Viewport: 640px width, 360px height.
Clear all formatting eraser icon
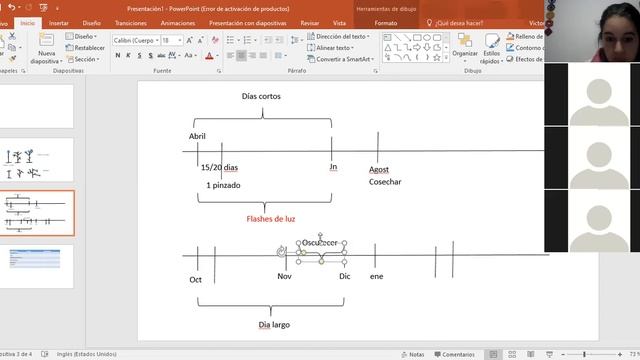(x=215, y=40)
